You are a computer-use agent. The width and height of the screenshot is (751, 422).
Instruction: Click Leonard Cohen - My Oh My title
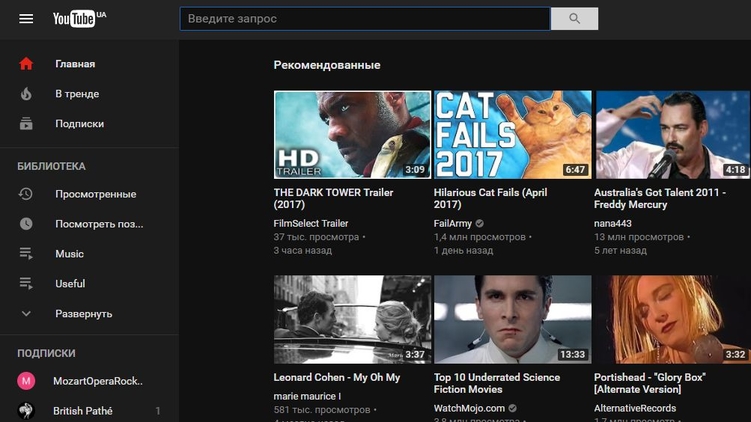pyautogui.click(x=337, y=378)
